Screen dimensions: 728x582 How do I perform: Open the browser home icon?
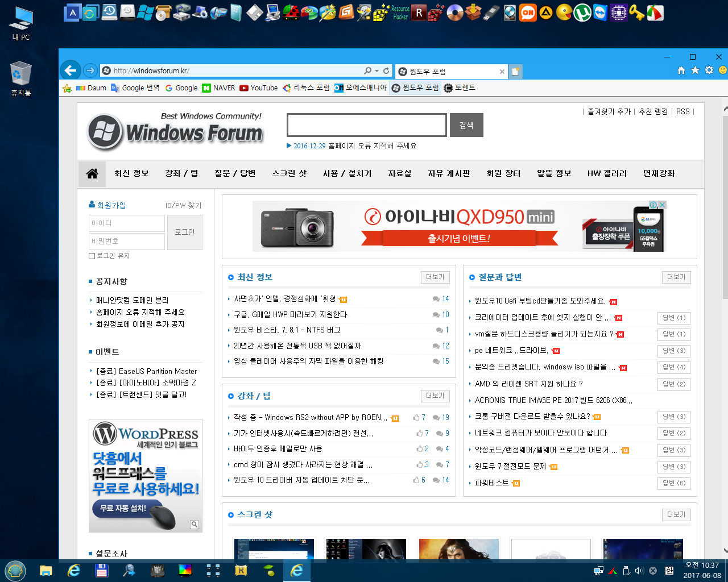pyautogui.click(x=681, y=70)
